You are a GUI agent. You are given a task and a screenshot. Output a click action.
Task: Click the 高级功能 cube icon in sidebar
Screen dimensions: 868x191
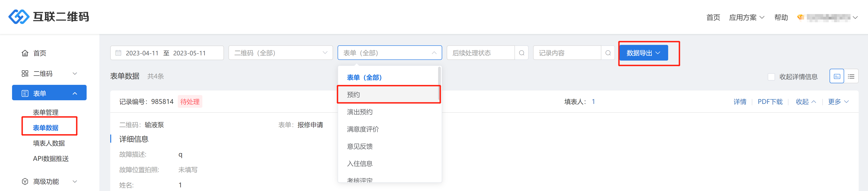[x=25, y=181]
